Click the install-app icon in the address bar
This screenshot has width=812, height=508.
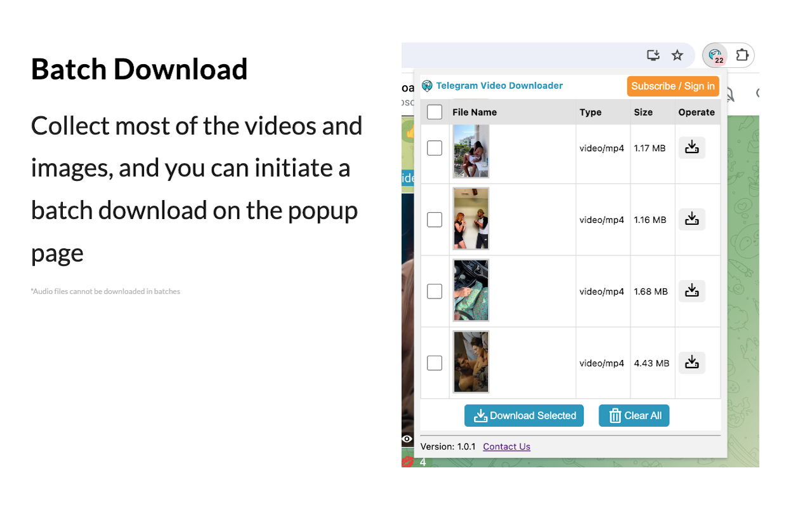653,55
